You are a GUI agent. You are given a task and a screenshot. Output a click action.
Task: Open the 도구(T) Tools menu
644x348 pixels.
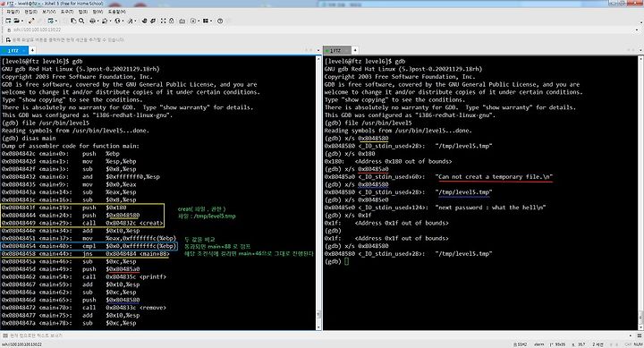(66, 12)
